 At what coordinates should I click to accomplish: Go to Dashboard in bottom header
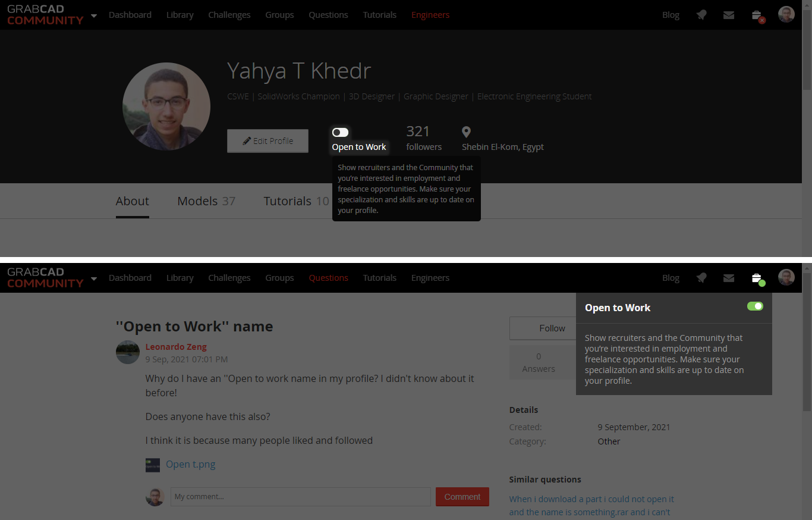(x=130, y=278)
